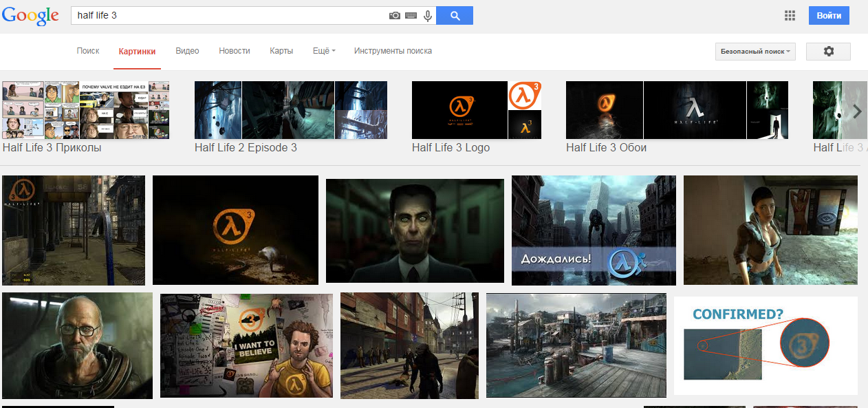Select the Картинки tab

[x=137, y=52]
